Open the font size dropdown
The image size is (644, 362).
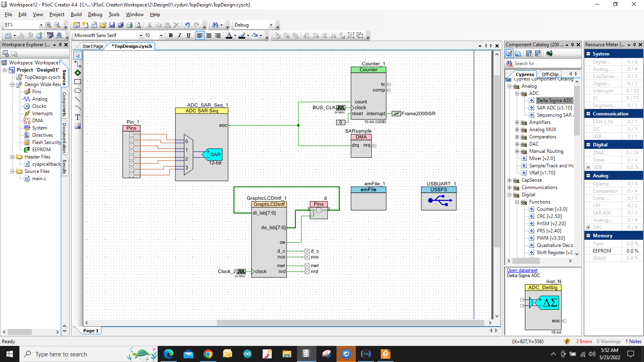tap(161, 35)
